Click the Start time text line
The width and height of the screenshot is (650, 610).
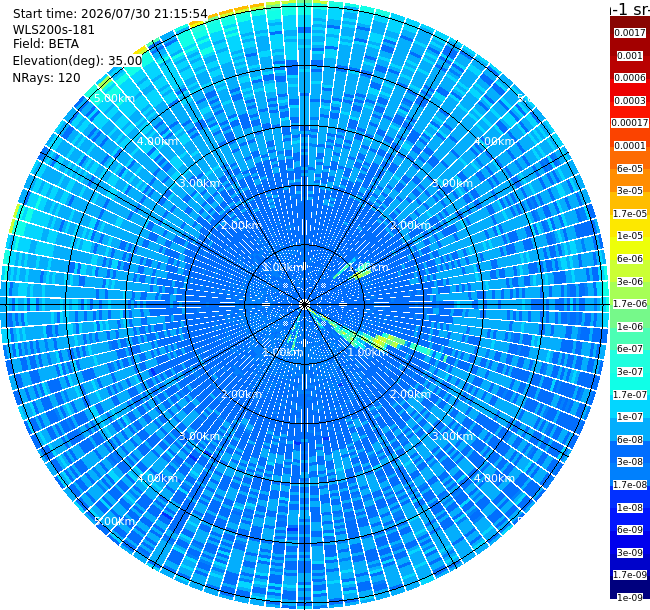(x=110, y=14)
